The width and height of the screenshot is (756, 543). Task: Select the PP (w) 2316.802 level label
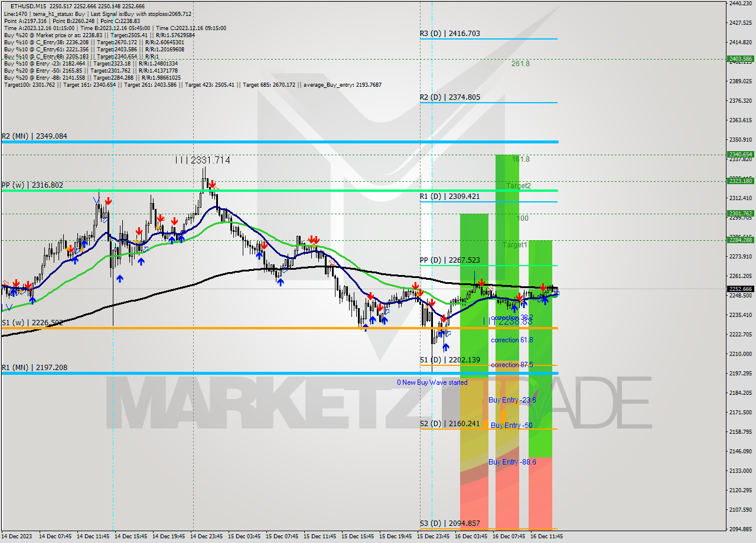(x=32, y=185)
